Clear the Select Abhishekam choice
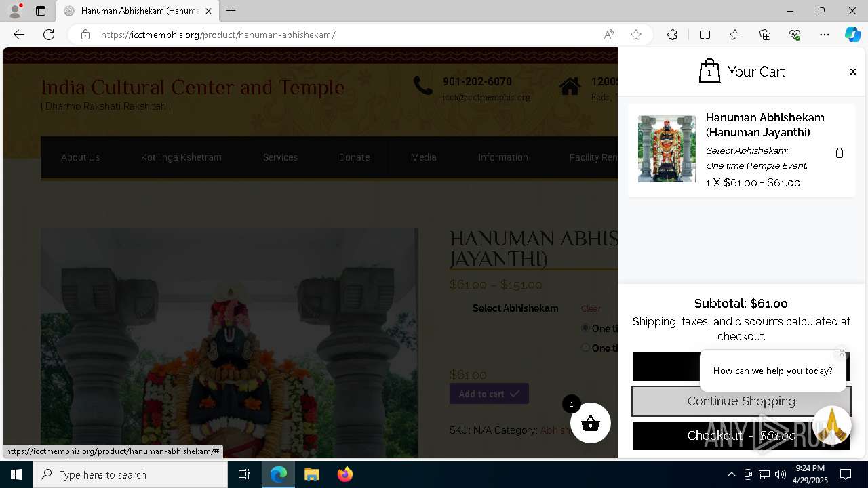 [x=591, y=308]
